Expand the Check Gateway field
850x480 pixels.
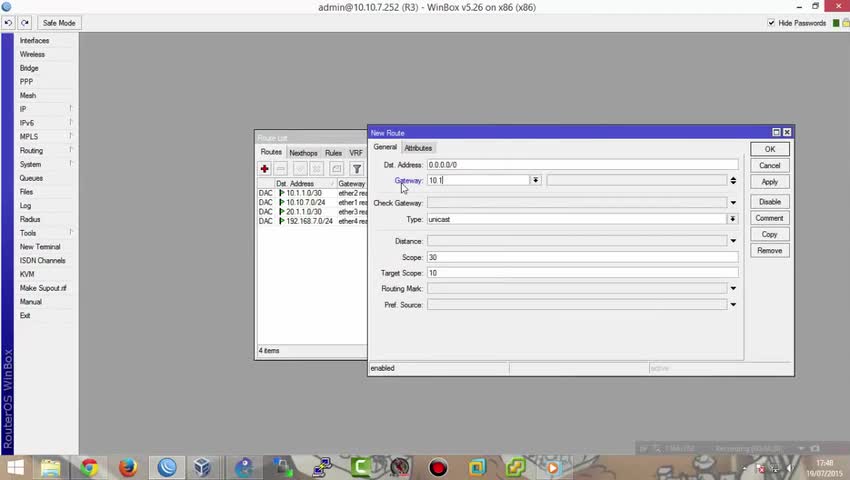(x=733, y=203)
